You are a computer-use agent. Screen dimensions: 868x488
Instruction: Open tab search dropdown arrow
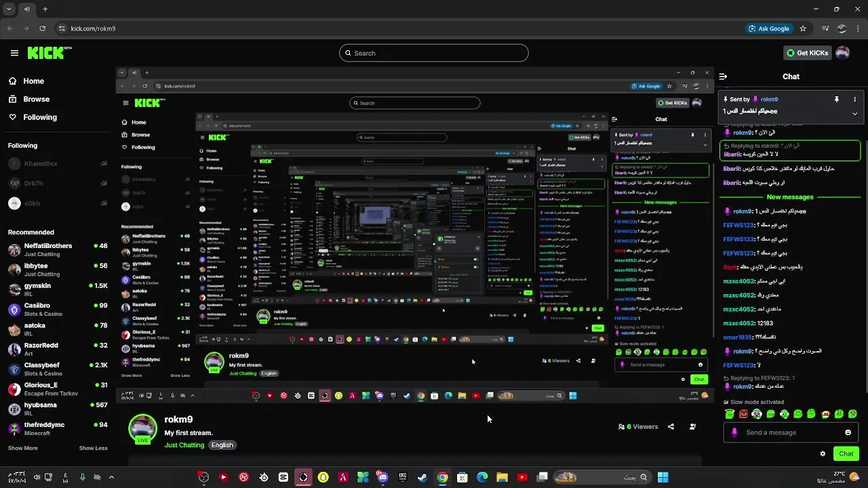[9, 9]
